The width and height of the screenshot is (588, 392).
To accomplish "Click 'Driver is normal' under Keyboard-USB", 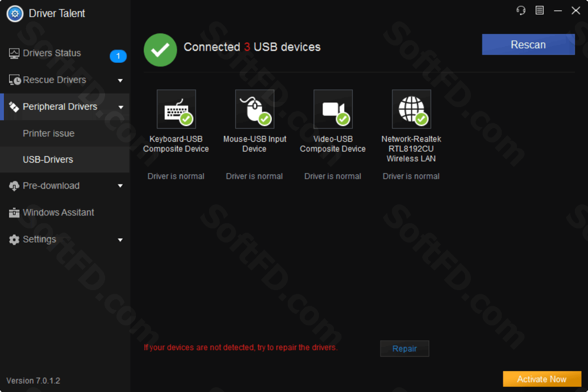I will point(176,176).
